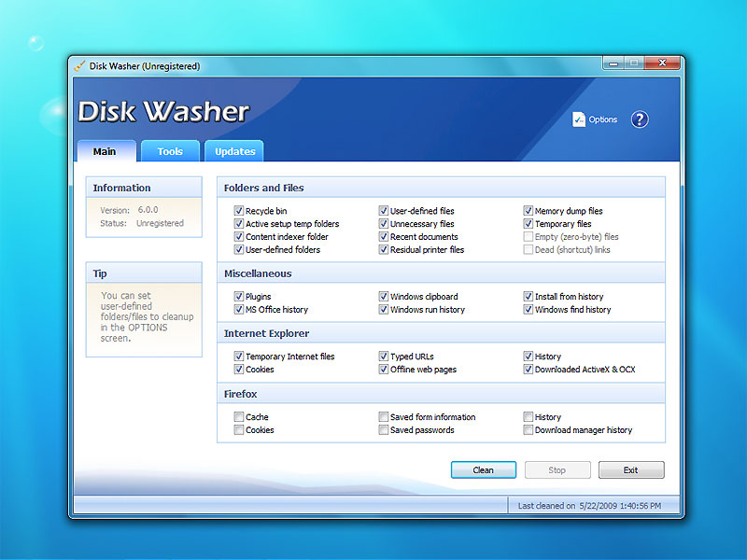Toggle Temporary Internet files checkbox
747x560 pixels.
coord(239,357)
